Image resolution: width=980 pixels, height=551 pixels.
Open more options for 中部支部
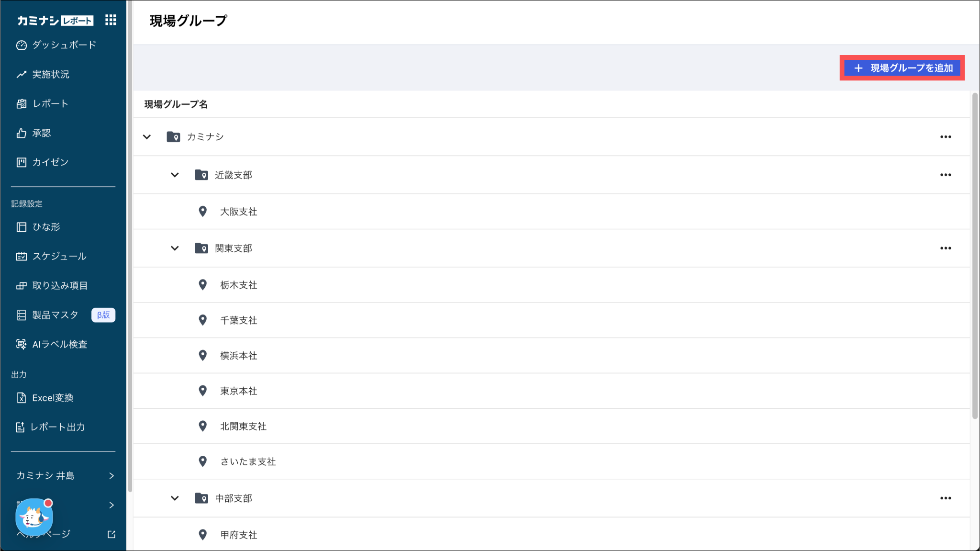945,498
